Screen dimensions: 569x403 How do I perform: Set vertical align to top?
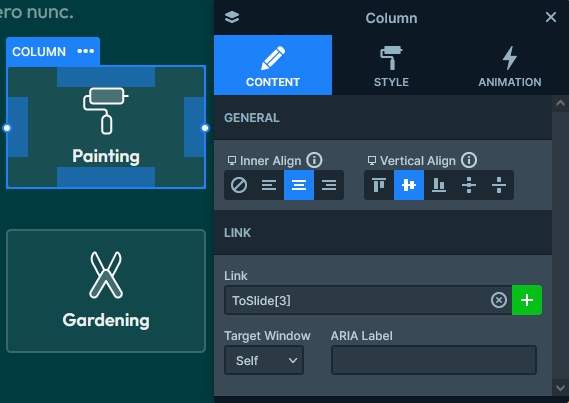coord(379,185)
